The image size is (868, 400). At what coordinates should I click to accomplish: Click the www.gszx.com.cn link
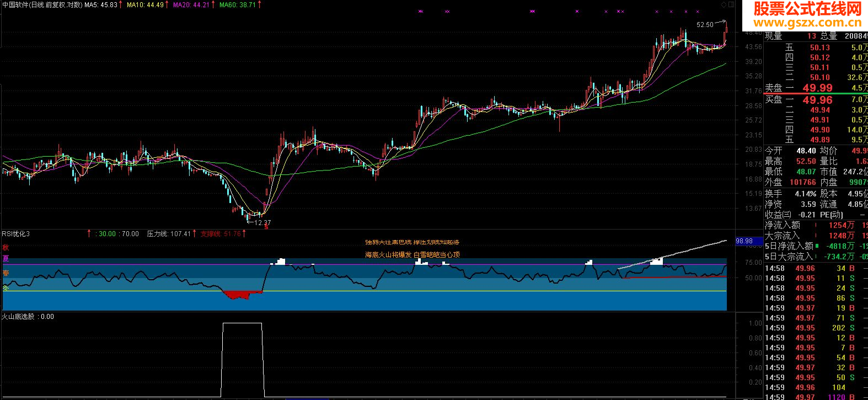[807, 23]
